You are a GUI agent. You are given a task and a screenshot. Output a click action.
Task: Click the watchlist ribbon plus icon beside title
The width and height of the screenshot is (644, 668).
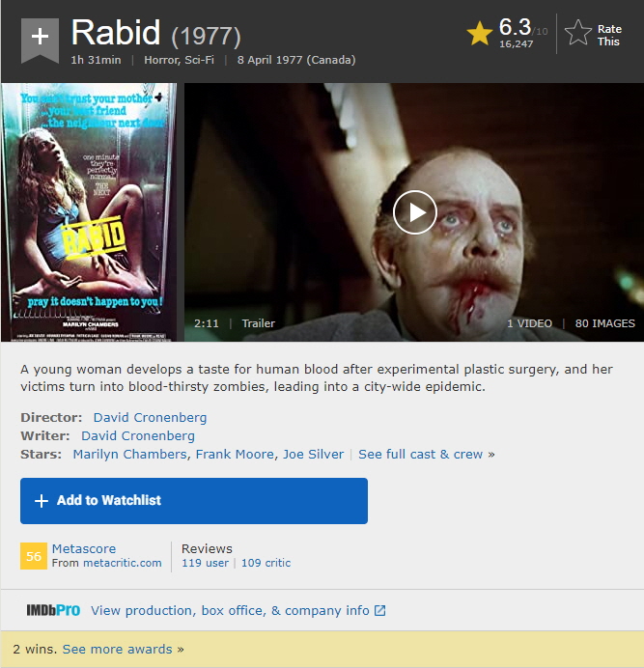[40, 40]
